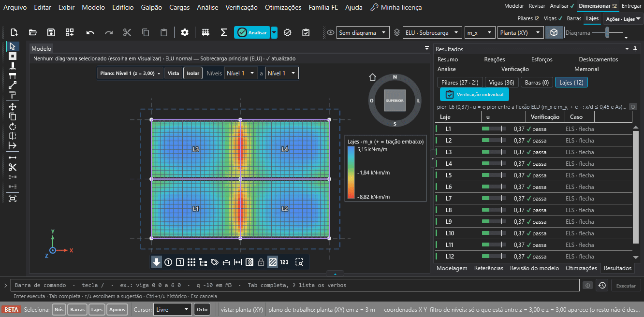Open a file using the folder icon

33,32
